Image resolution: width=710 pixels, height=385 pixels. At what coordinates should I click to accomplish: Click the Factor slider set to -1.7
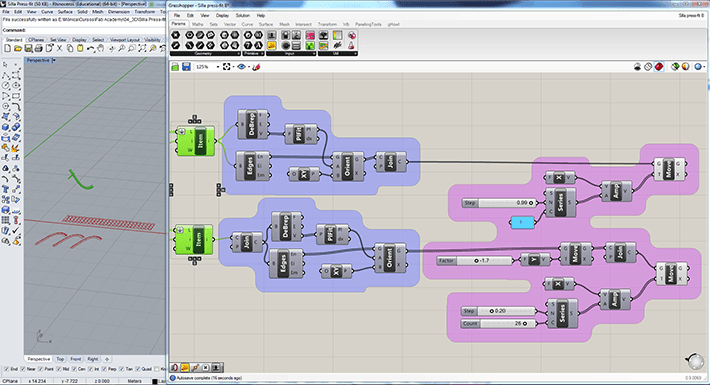(x=475, y=260)
